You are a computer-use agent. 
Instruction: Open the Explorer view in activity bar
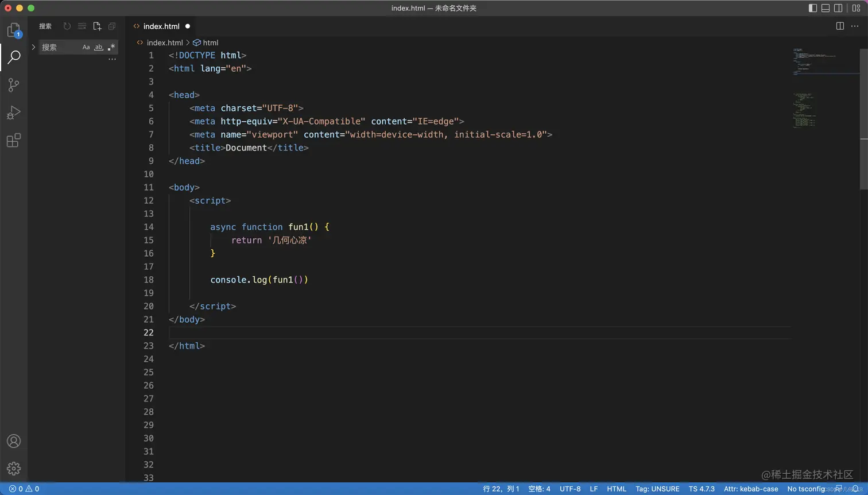coord(14,30)
